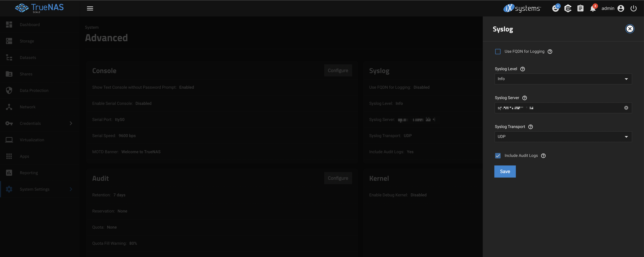Open the alerts bell icon with badge

pos(593,9)
